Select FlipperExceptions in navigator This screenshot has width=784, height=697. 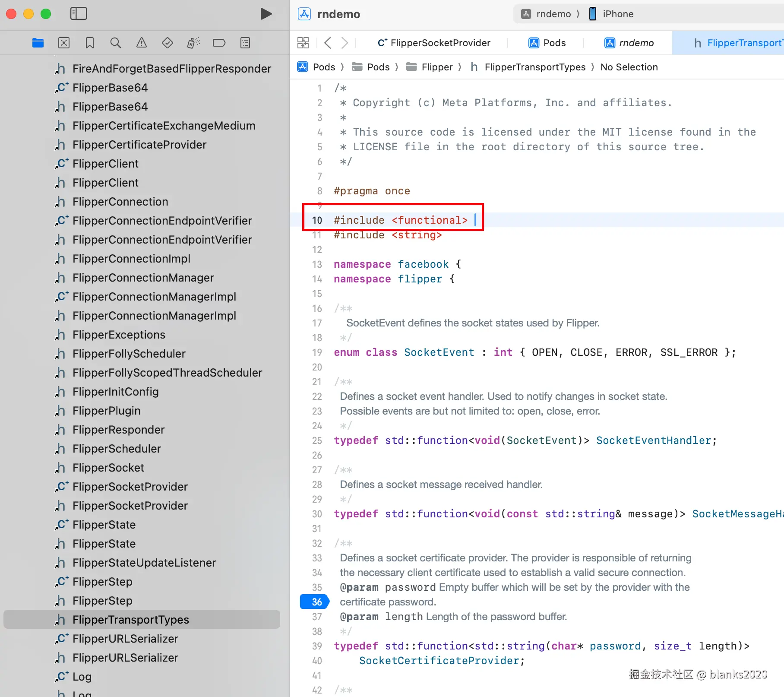[110, 335]
